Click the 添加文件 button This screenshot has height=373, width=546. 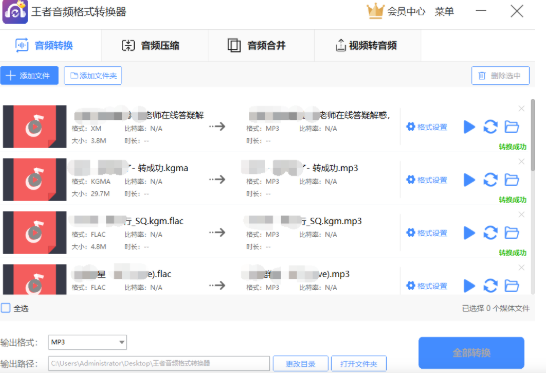tap(29, 76)
